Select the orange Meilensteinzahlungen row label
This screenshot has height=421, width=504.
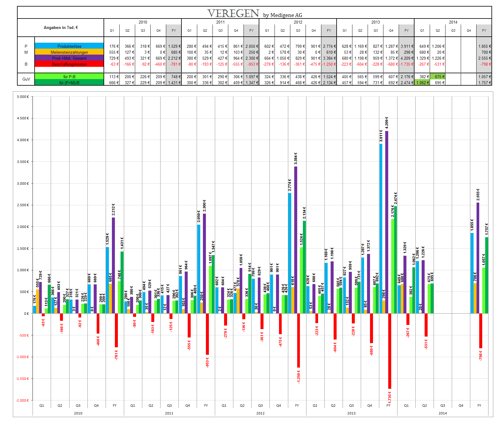tap(69, 52)
